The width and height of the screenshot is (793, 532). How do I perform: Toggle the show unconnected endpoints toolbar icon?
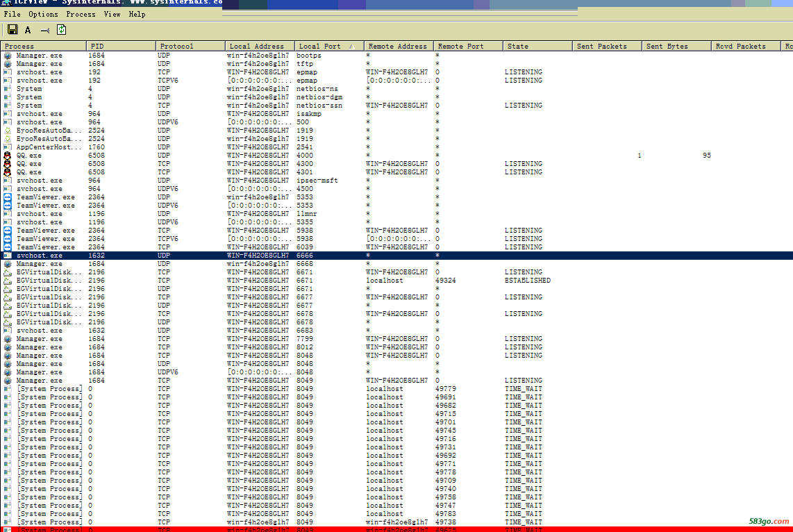(x=44, y=30)
